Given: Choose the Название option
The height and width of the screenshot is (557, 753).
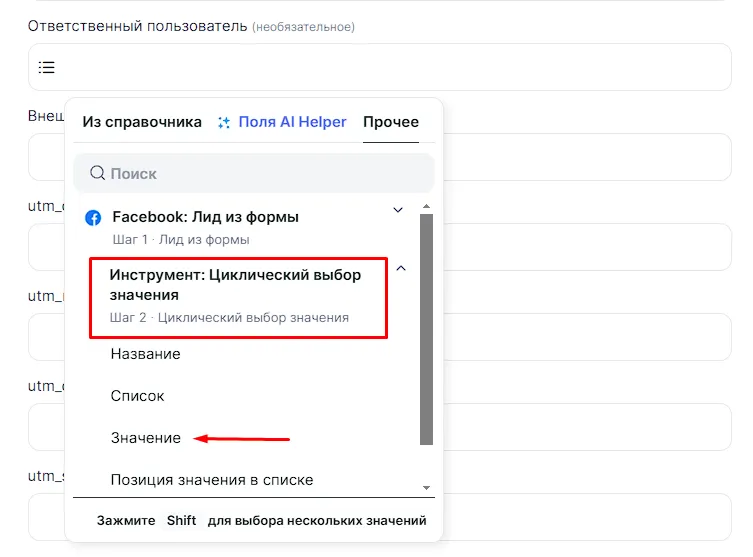Looking at the screenshot, I should tap(146, 354).
